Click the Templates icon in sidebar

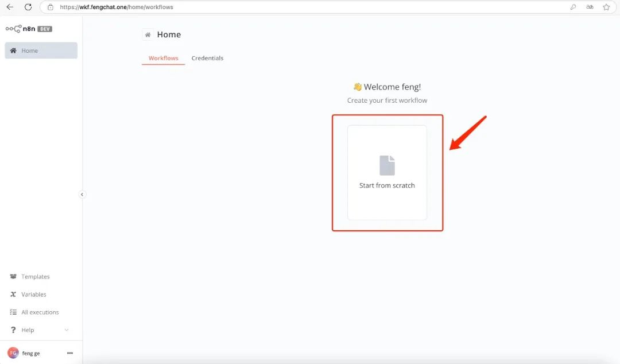(x=13, y=277)
